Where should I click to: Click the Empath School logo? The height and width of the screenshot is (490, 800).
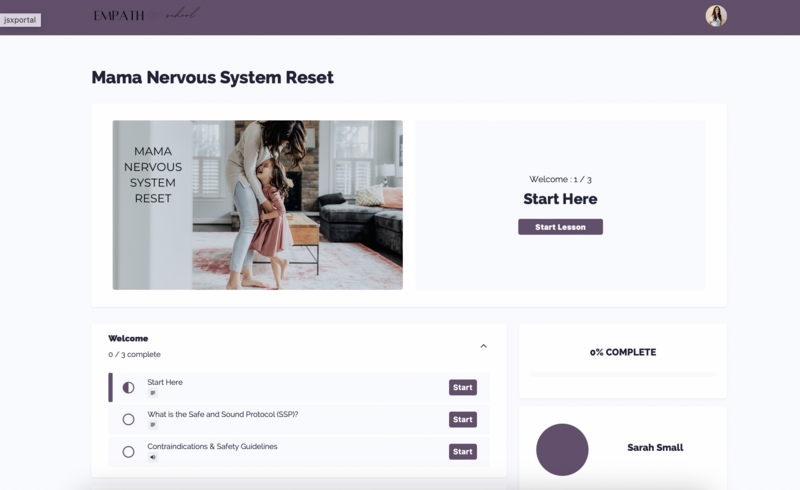(x=146, y=15)
